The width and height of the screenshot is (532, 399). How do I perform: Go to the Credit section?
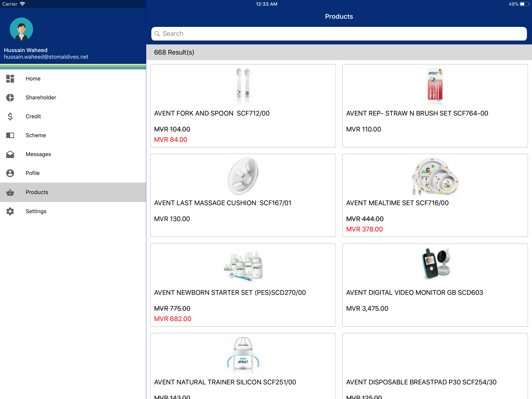point(73,117)
